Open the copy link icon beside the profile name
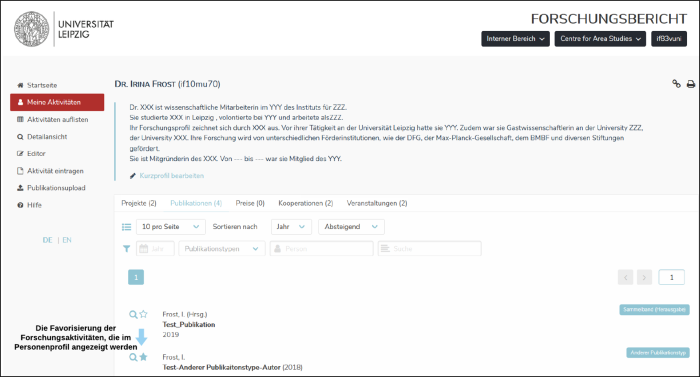This screenshot has height=377, width=700. 676,84
